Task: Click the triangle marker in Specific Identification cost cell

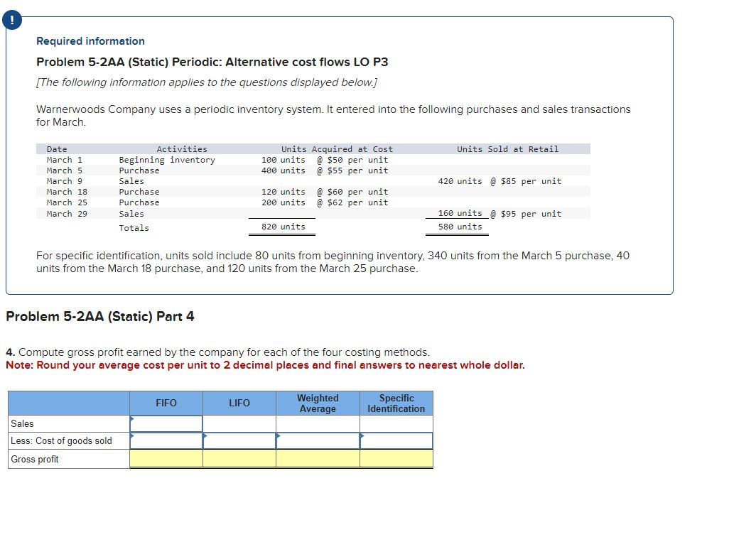Action: (x=361, y=436)
